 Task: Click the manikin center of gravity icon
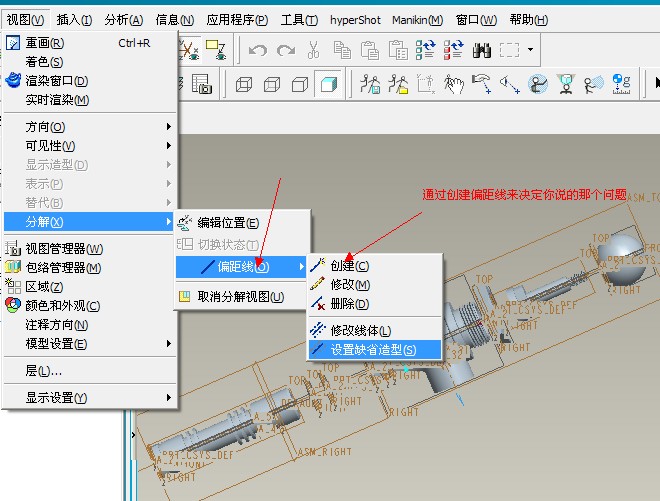[621, 84]
